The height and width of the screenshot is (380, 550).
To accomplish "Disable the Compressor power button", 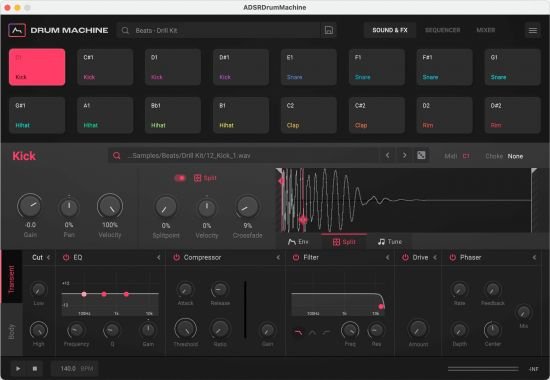I will click(176, 258).
